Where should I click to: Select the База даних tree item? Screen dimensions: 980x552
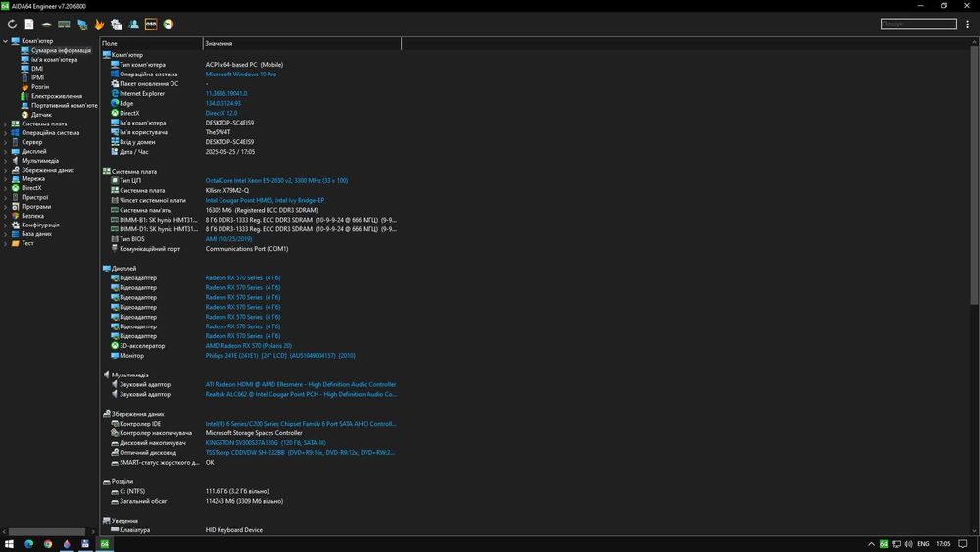[36, 233]
